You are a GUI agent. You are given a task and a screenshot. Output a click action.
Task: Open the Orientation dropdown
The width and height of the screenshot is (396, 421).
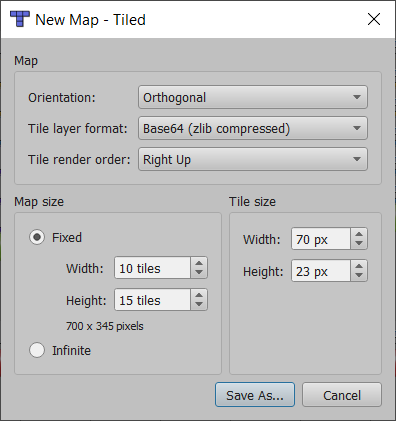253,97
